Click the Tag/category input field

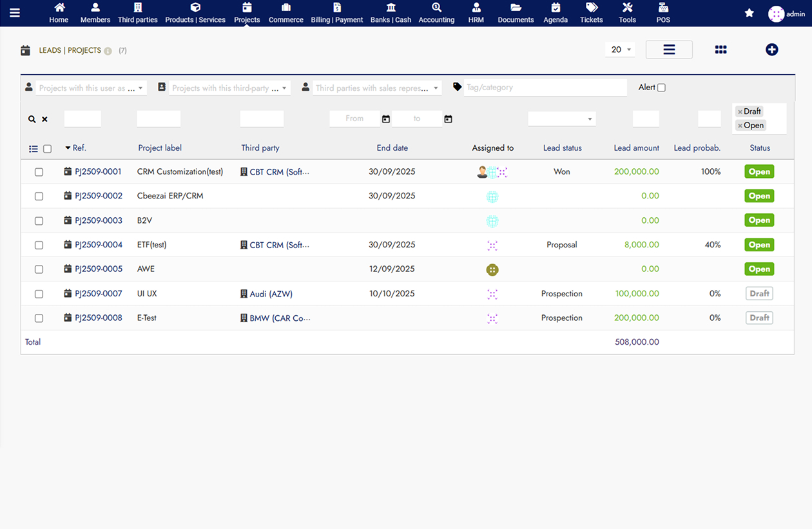click(x=545, y=88)
